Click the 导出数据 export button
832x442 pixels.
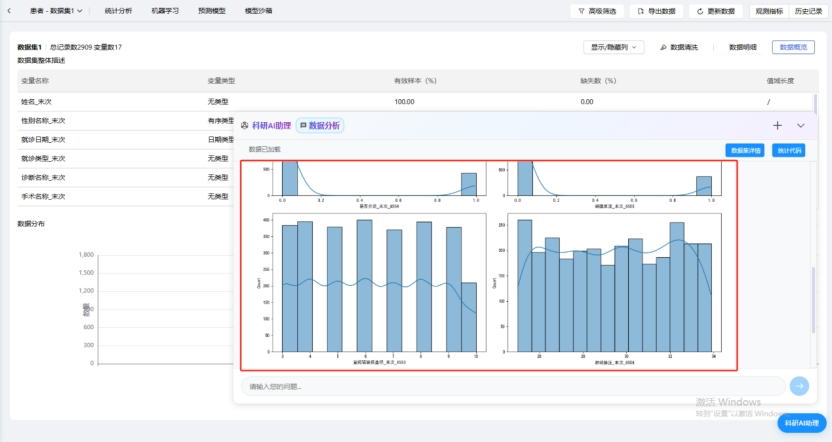click(x=656, y=11)
